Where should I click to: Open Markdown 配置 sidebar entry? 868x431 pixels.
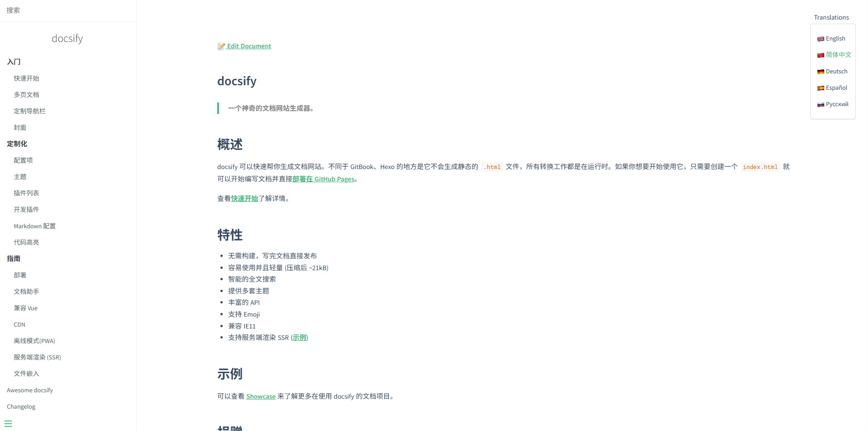(35, 226)
